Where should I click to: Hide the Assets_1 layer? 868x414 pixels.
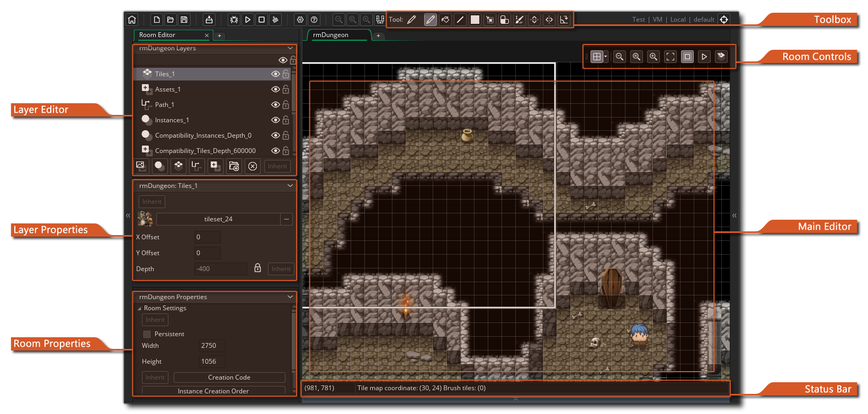[275, 89]
